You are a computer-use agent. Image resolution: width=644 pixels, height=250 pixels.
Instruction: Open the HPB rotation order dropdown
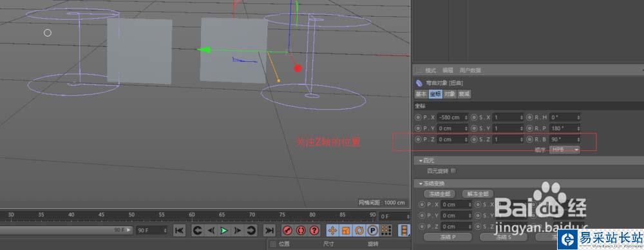565,150
